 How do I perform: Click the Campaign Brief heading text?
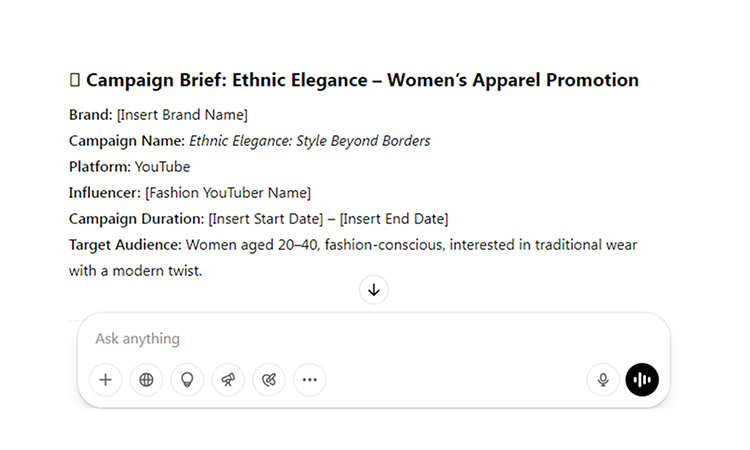click(x=362, y=80)
